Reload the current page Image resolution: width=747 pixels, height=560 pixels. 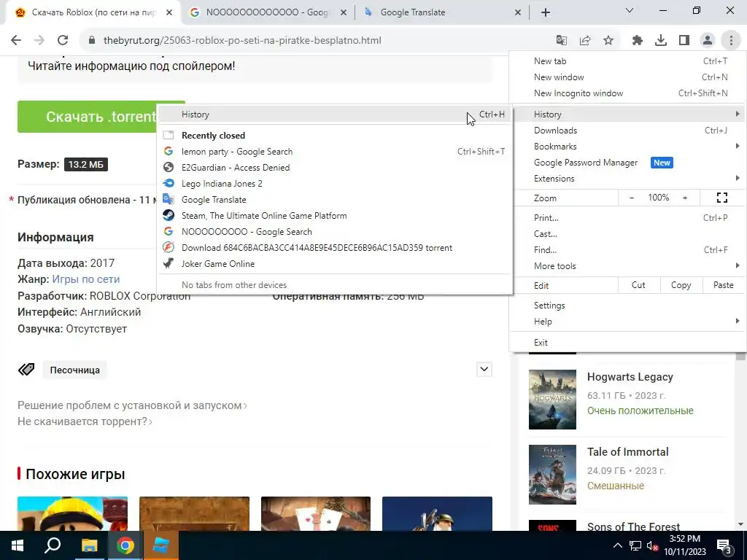click(x=63, y=41)
